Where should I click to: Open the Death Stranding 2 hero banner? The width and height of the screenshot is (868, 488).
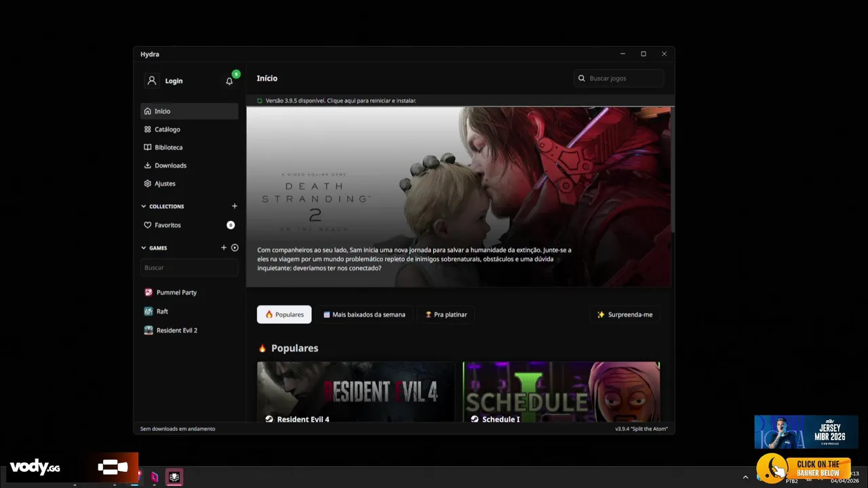[x=458, y=197]
